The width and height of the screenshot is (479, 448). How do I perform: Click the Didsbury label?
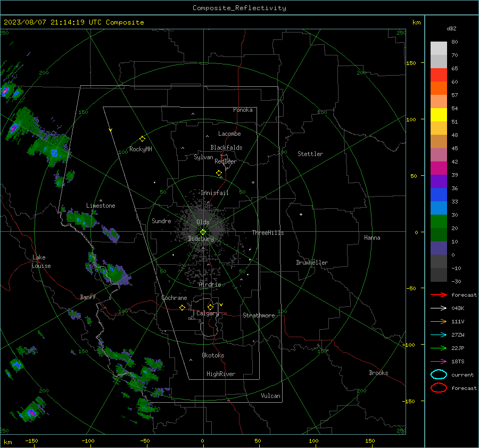(201, 239)
